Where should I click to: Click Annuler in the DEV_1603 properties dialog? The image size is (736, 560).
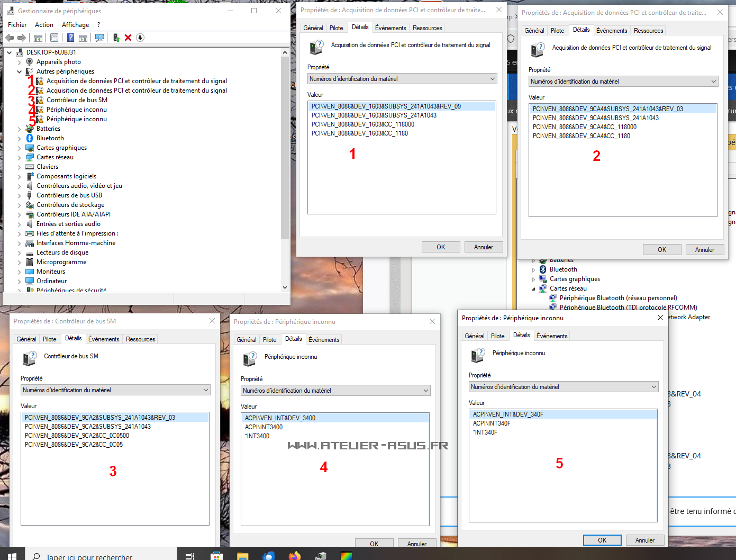coord(483,247)
